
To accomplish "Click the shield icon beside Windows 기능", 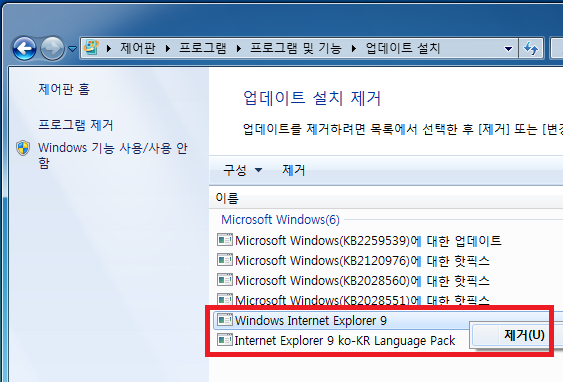I will (x=23, y=148).
